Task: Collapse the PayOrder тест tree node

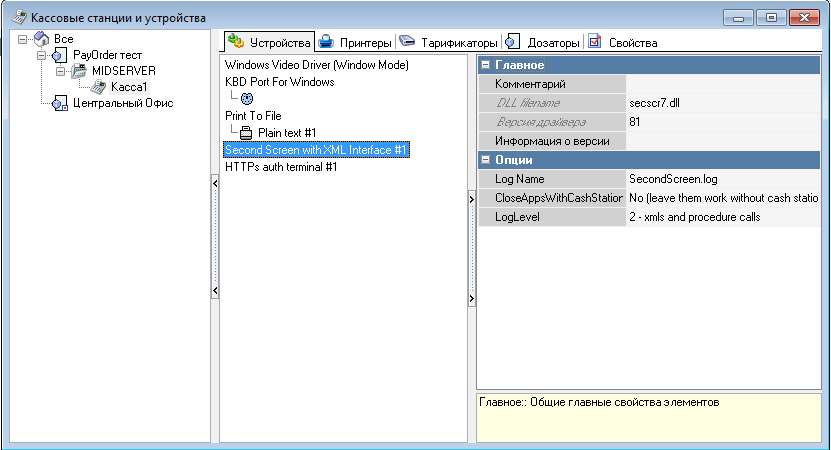Action: pos(42,55)
